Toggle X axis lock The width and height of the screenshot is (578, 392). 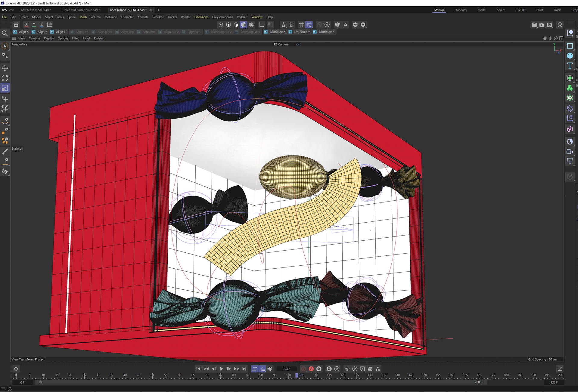pos(26,25)
